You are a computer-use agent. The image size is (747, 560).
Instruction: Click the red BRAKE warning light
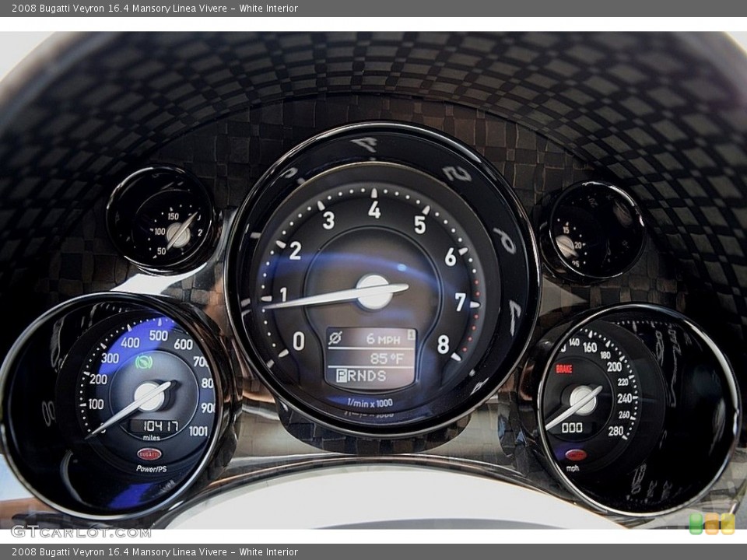563,369
